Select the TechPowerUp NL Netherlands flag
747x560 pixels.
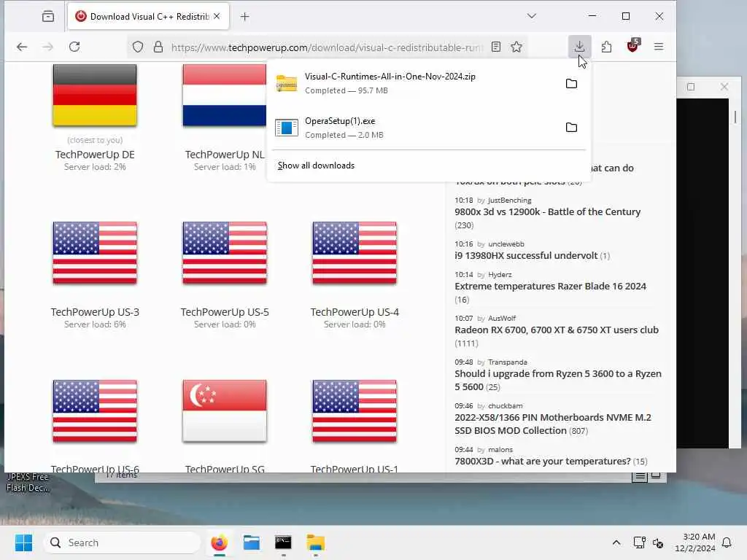225,96
